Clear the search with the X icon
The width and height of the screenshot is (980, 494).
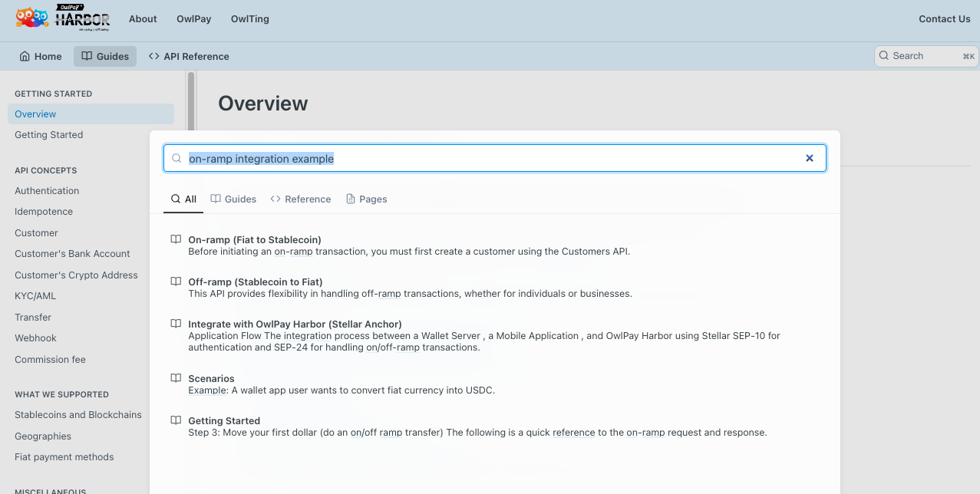(809, 158)
